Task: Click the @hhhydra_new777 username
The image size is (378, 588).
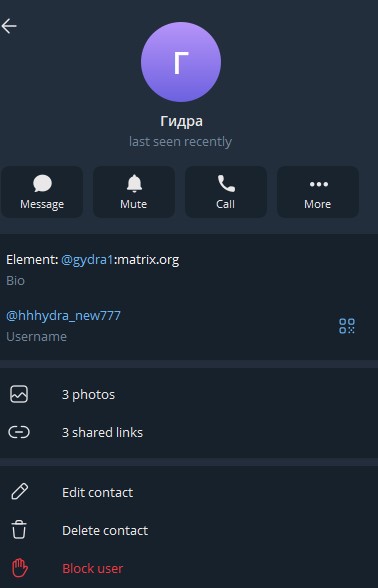Action: click(x=63, y=315)
